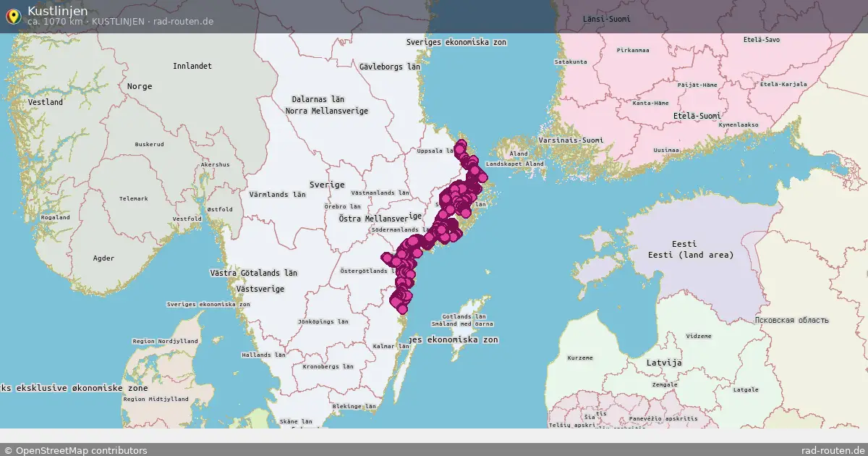This screenshot has height=456, width=868.
Task: Click the Kalmar län label
Action: coord(391,347)
